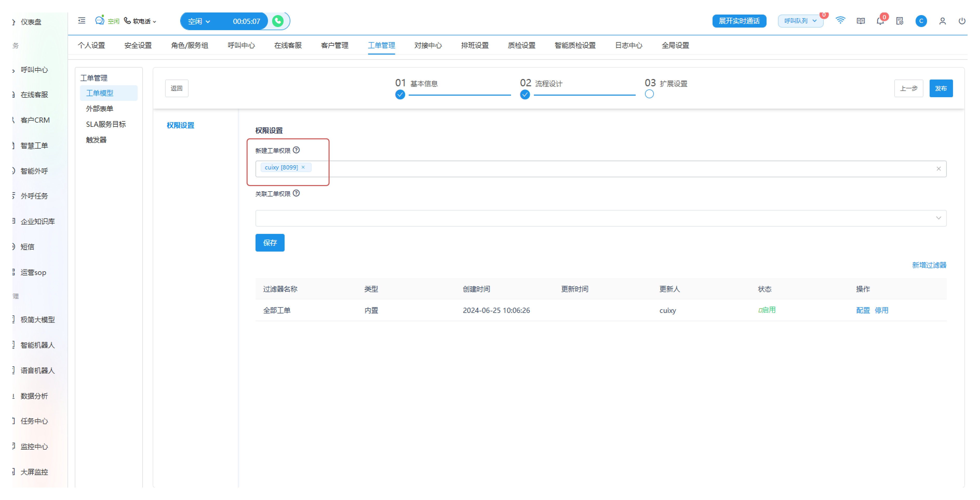The height and width of the screenshot is (500, 980).
Task: Click the power logout icon
Action: [x=962, y=21]
